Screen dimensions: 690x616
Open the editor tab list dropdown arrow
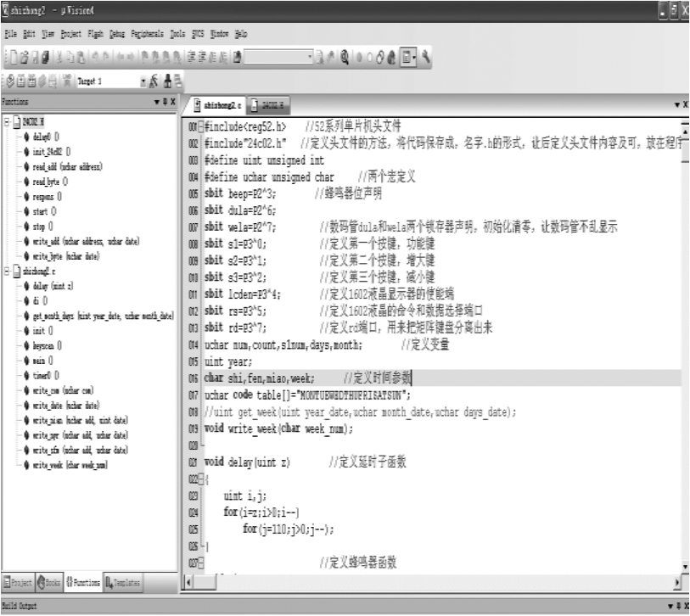(677, 105)
